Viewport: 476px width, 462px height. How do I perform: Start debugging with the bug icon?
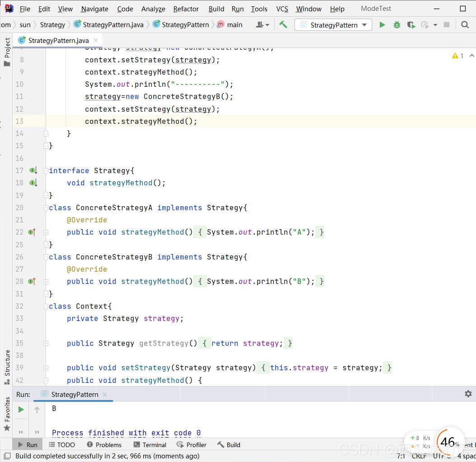click(397, 25)
